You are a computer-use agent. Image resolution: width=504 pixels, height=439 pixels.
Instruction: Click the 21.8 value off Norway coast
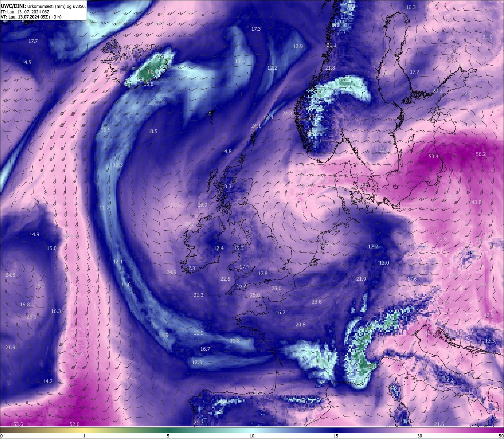(x=330, y=68)
